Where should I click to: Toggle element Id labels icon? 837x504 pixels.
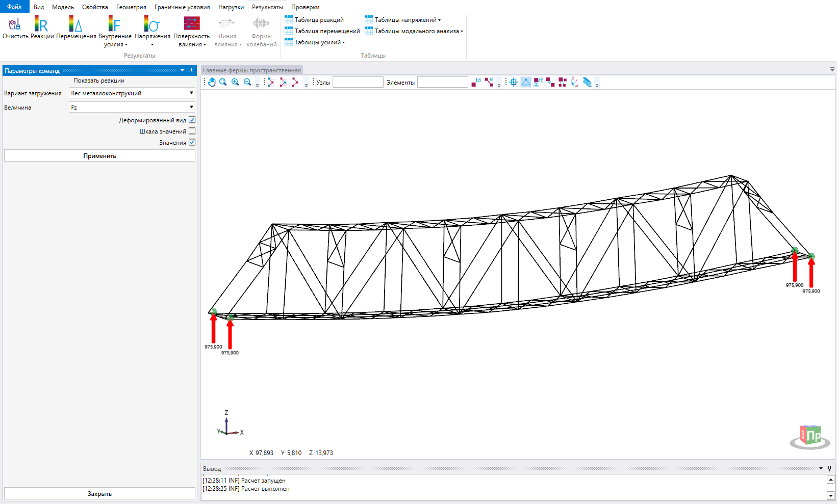(489, 82)
